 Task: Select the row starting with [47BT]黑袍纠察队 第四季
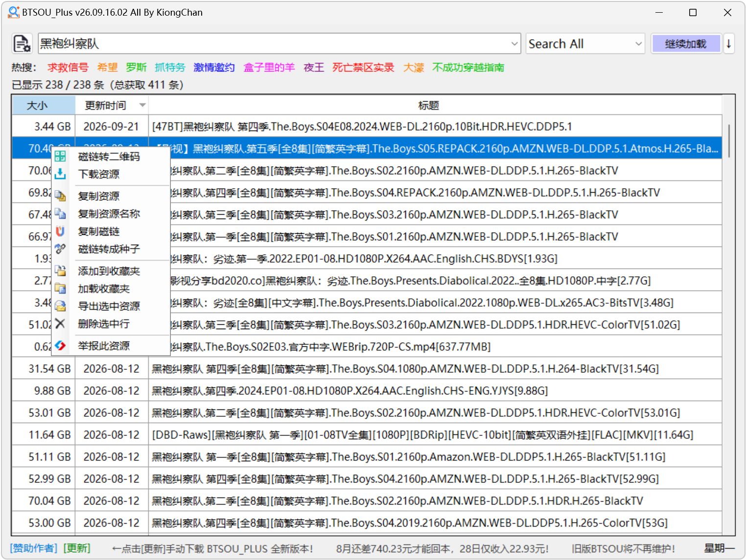click(367, 127)
